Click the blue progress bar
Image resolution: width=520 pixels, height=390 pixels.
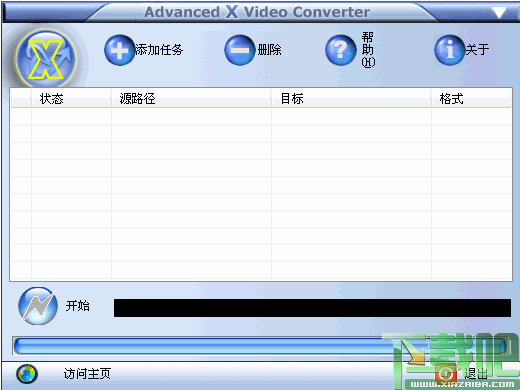[260, 346]
